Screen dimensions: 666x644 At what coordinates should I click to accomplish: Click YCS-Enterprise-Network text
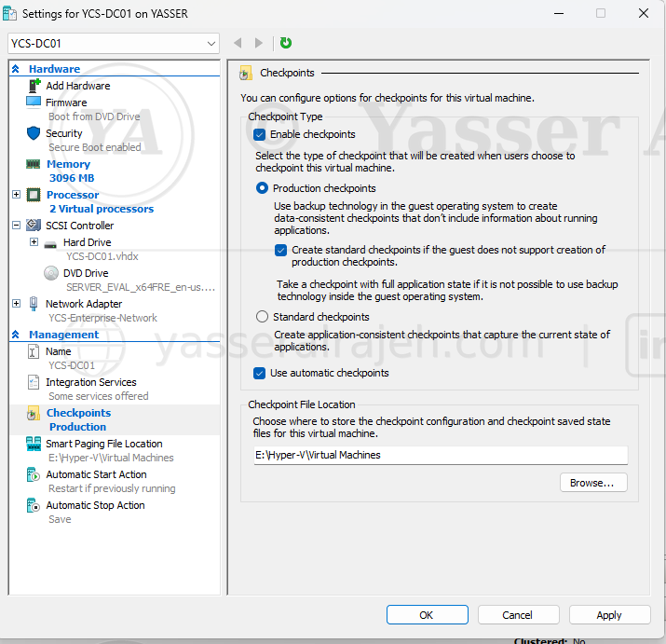coord(102,318)
